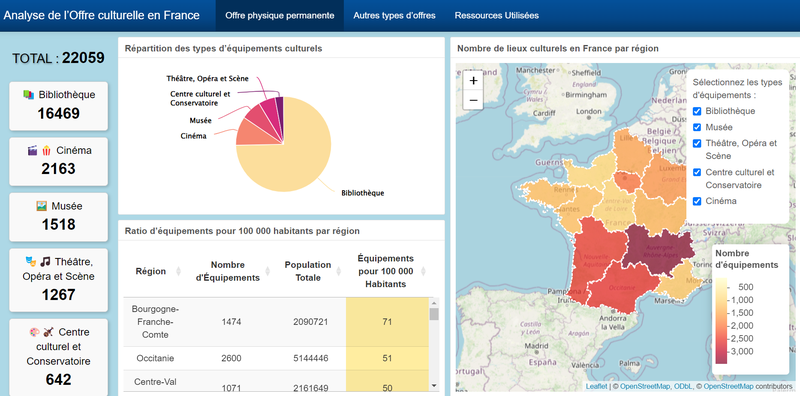
Task: Open the Autres types d'offres tab
Action: pos(394,15)
